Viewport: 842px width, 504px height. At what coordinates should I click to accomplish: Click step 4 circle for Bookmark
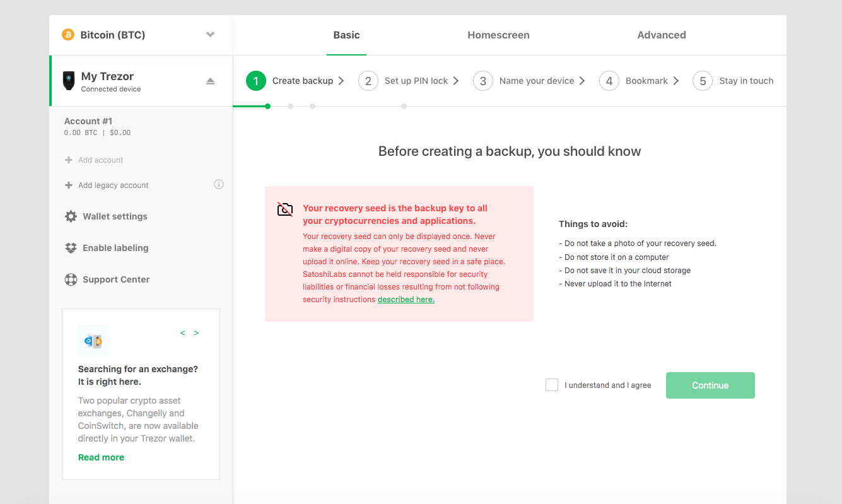coord(609,81)
